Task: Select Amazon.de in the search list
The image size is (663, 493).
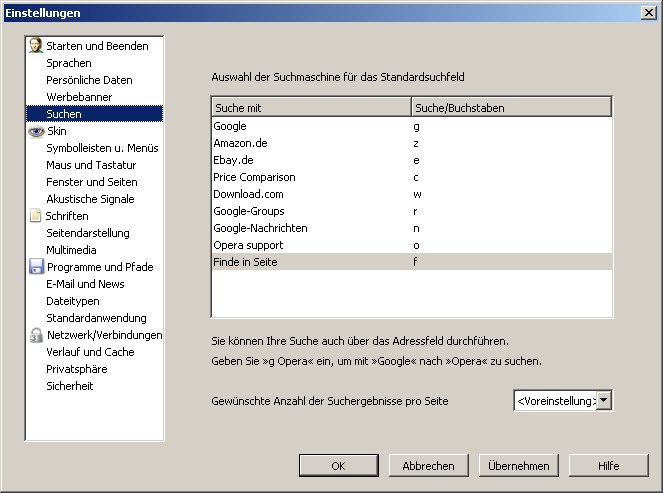Action: (412, 143)
